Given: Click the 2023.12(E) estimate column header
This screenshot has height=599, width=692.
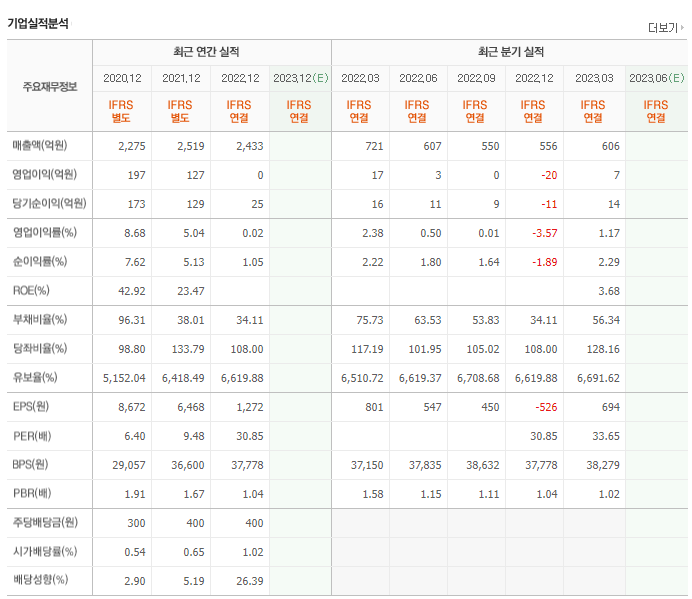Looking at the screenshot, I should point(301,78).
